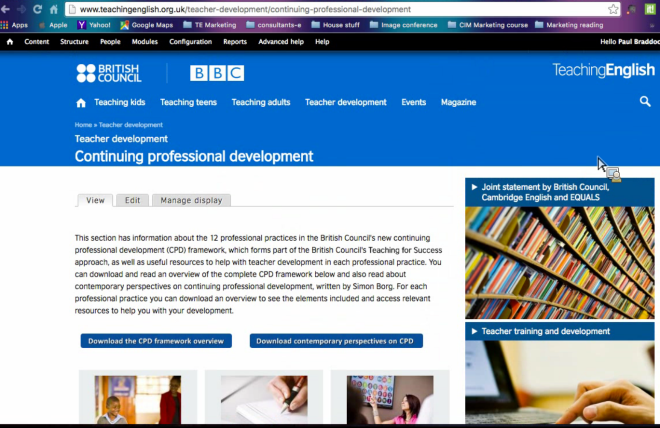
Task: Open Teaching kids menu item
Action: [119, 102]
